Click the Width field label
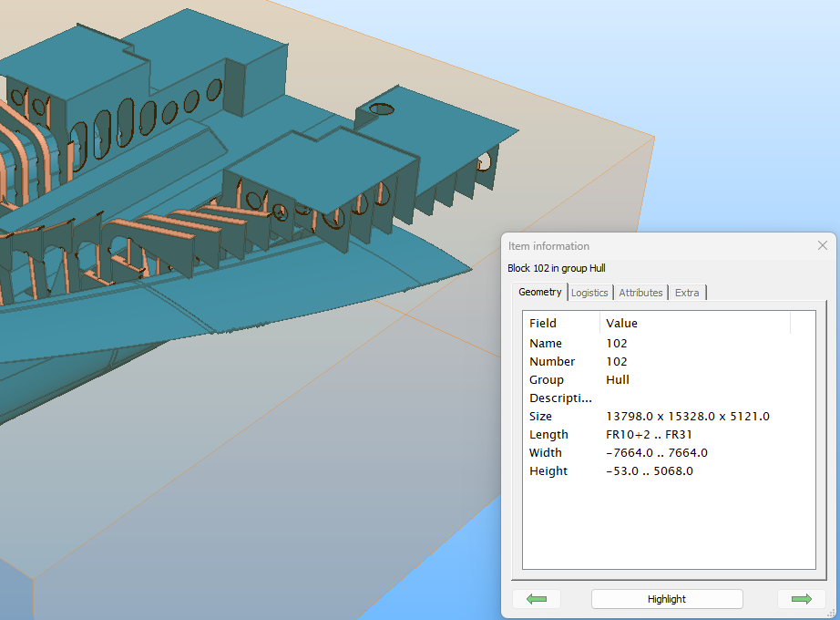 pos(546,452)
